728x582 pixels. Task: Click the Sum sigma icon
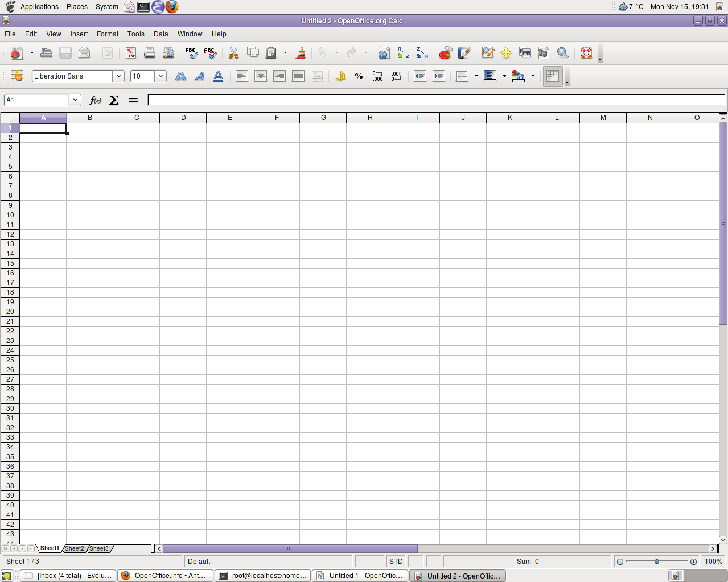pos(114,100)
